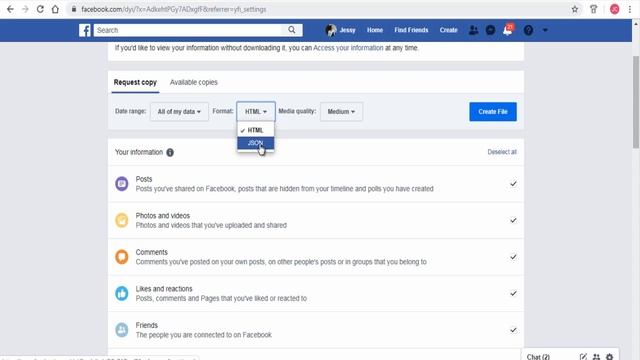Open the Access your information link
Viewport: 640px width, 360px height.
click(348, 48)
